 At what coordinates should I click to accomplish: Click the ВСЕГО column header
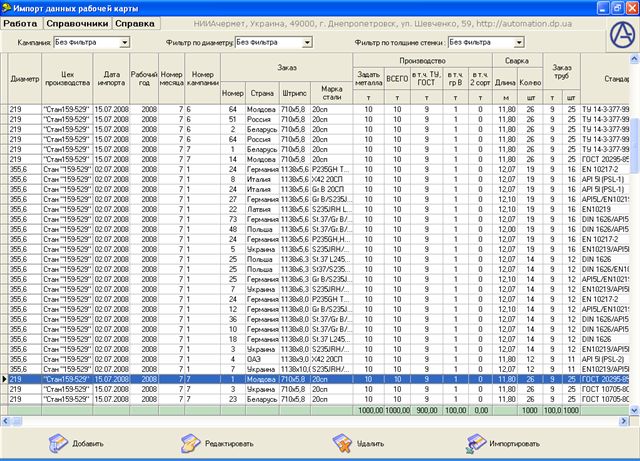397,79
